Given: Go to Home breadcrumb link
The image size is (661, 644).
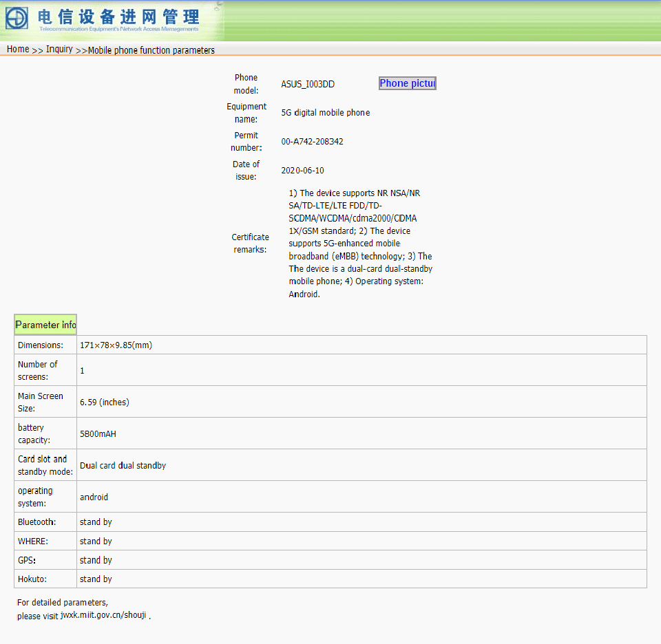Looking at the screenshot, I should tap(18, 50).
